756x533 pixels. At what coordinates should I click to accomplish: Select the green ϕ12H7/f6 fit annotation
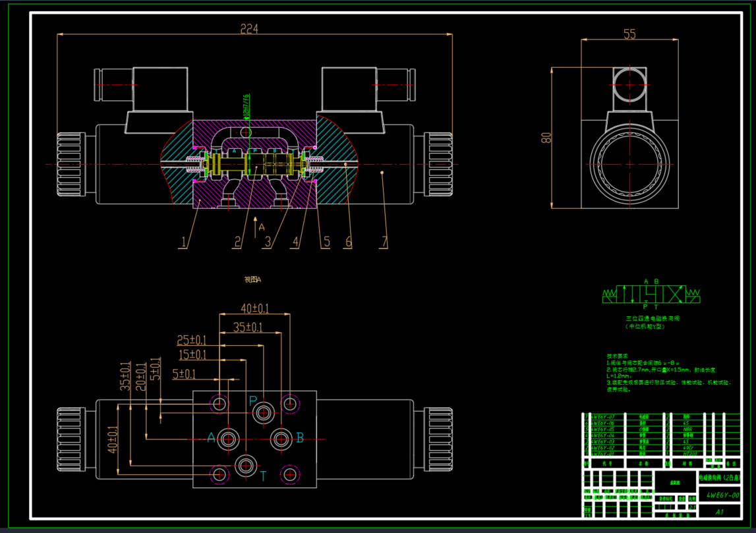click(x=246, y=106)
